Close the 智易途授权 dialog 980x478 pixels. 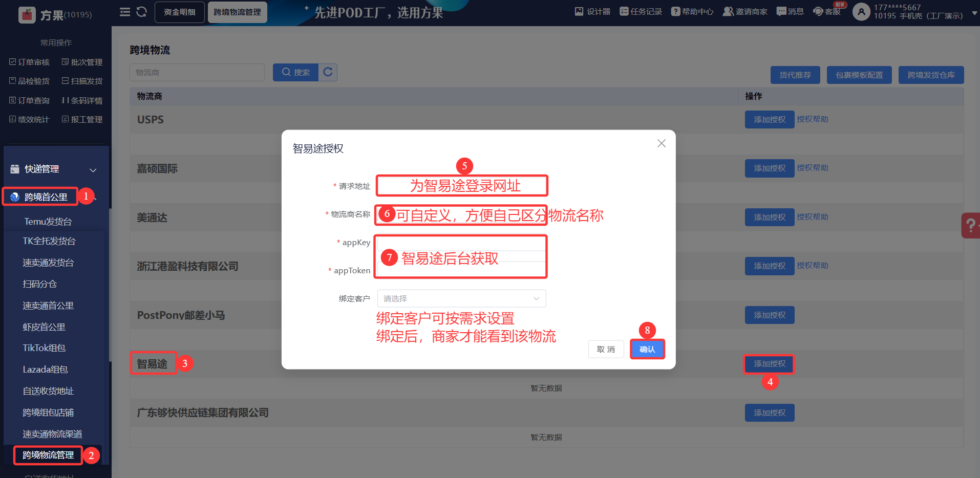click(662, 143)
